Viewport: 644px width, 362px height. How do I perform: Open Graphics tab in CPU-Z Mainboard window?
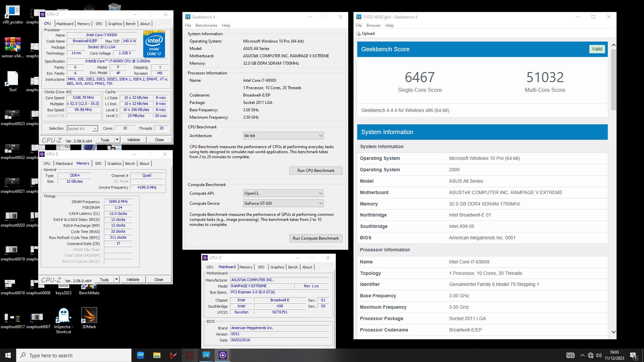click(277, 267)
